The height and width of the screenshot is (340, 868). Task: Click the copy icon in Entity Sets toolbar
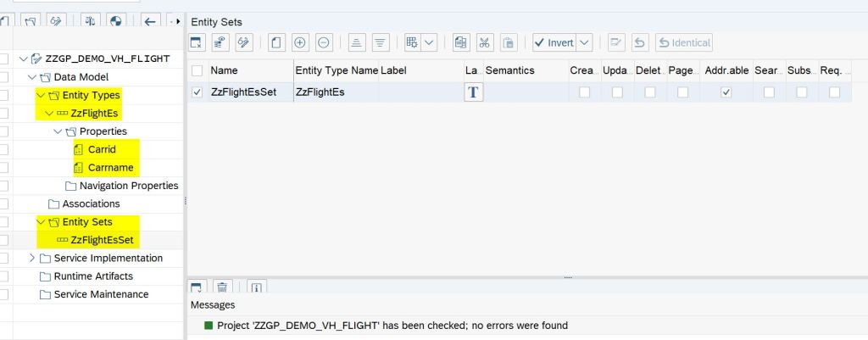tap(461, 42)
